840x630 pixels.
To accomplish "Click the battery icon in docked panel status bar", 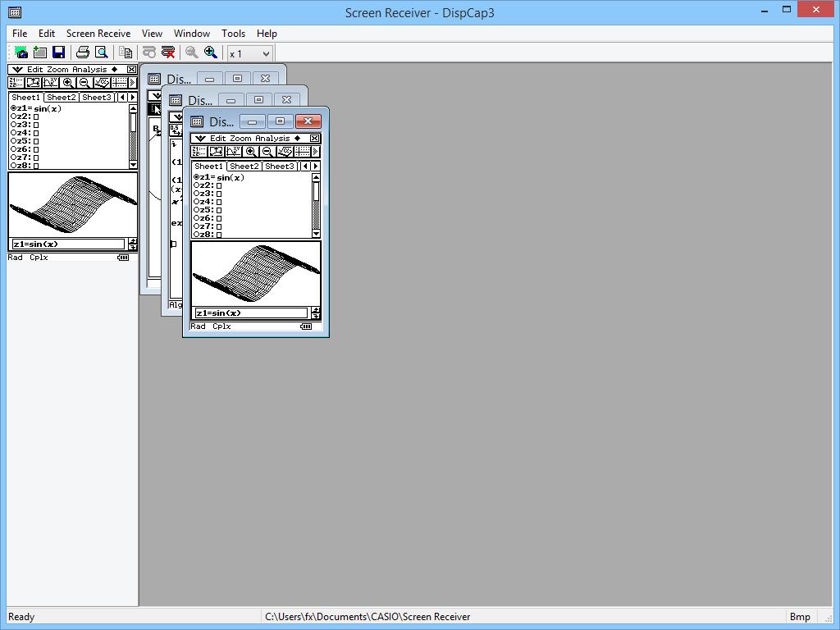I will pos(123,258).
